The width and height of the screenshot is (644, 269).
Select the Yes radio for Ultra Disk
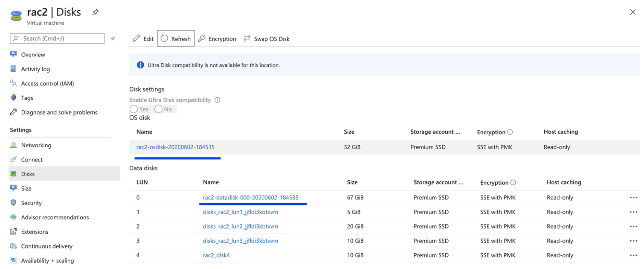134,109
